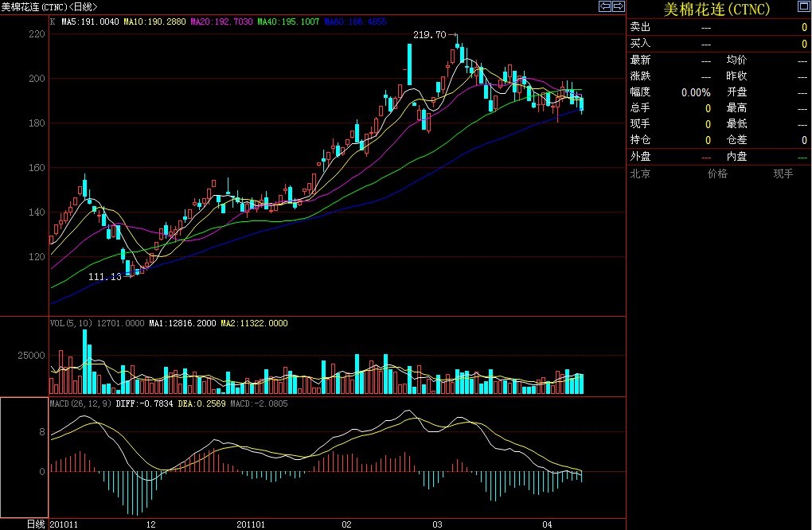Viewport: 812px width, 530px height.
Task: Click the 219.70 high price marker
Action: pyautogui.click(x=430, y=35)
